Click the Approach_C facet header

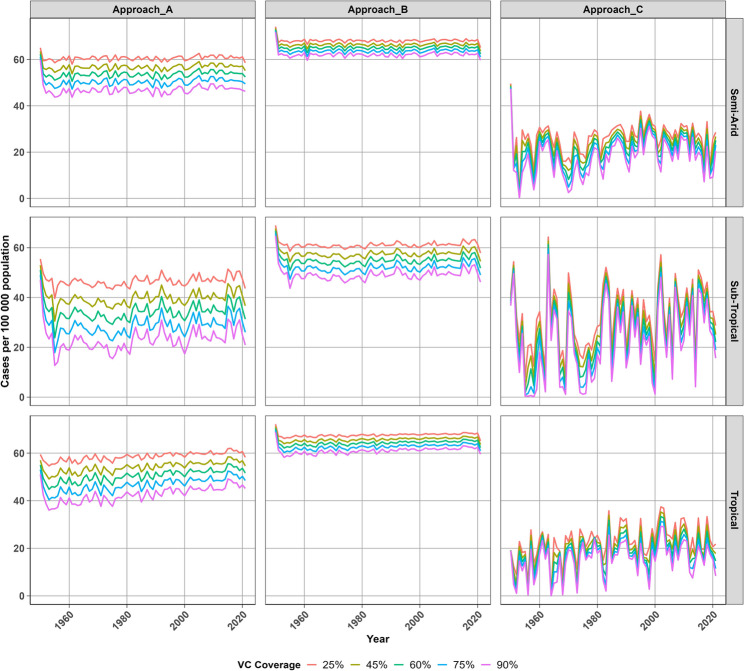[613, 9]
